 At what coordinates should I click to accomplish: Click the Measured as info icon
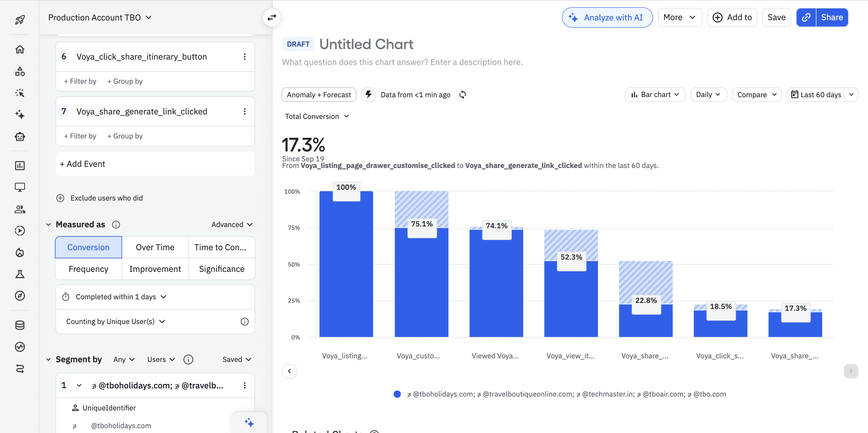116,225
